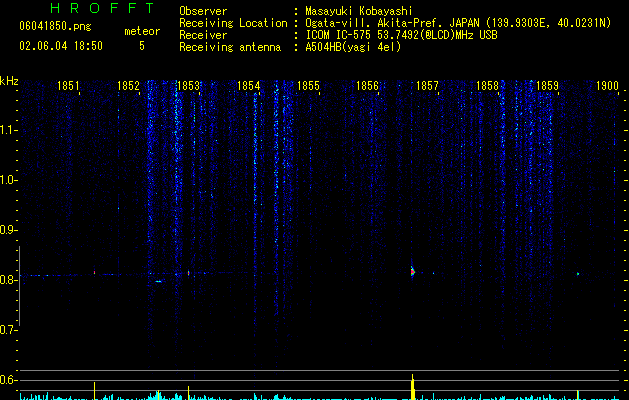Click the small green echo dot before 1900
The height and width of the screenshot is (400, 629).
pyautogui.click(x=578, y=274)
